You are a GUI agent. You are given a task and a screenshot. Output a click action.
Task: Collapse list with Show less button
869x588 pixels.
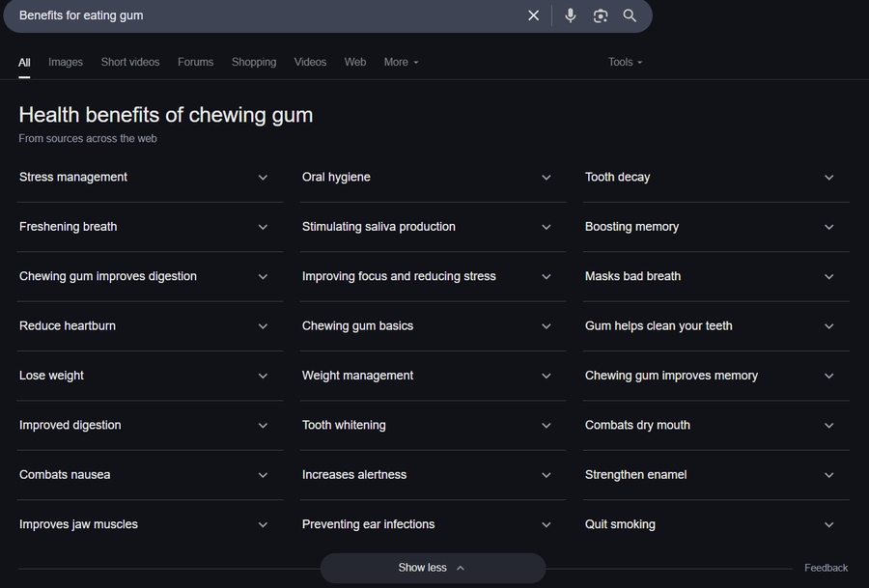point(433,568)
